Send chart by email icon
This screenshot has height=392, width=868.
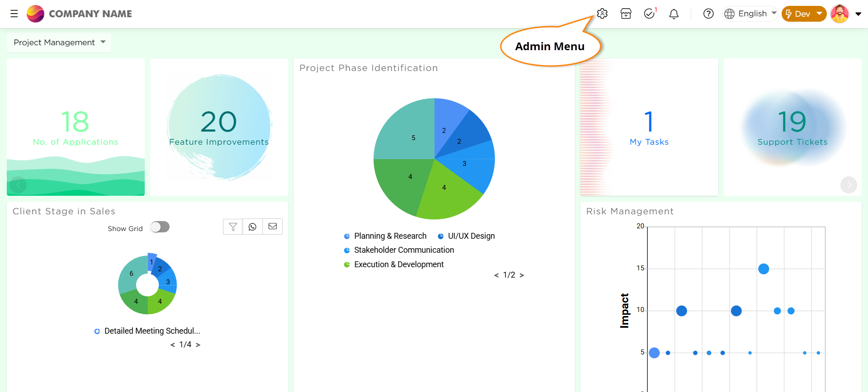(x=273, y=227)
